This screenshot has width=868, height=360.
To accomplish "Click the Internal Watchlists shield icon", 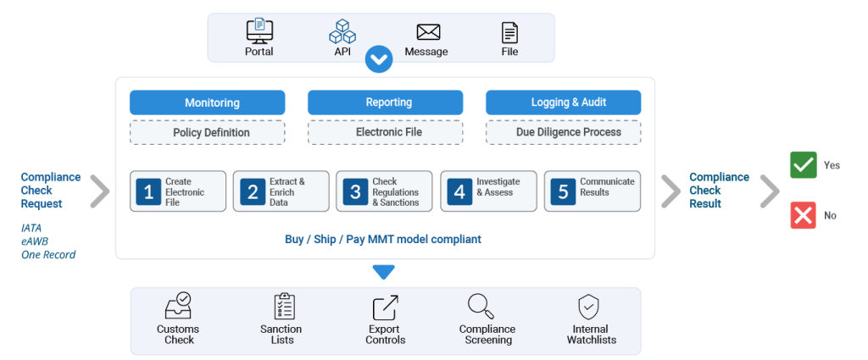I will click(588, 307).
